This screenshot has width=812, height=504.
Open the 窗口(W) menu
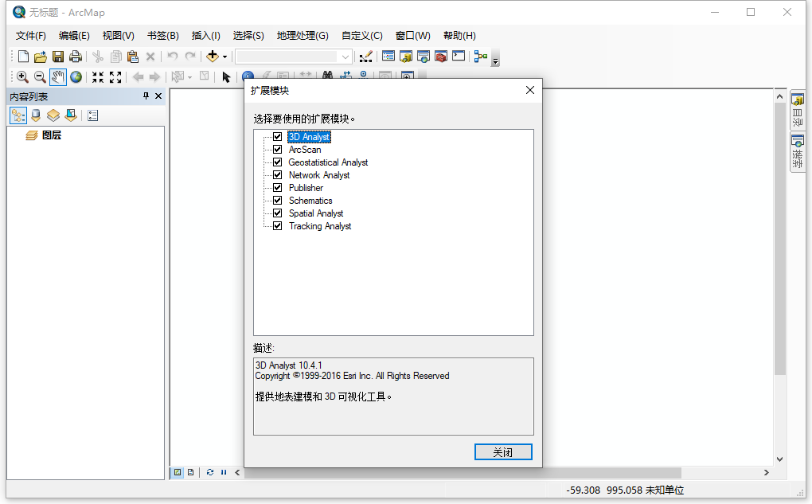pyautogui.click(x=412, y=35)
